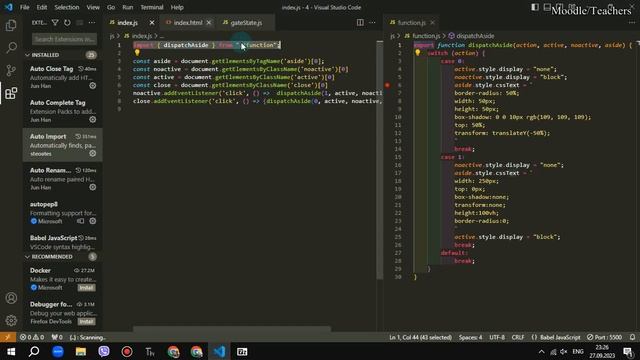Viewport: 640px width, 360px height.
Task: Open Ln 1, Col 44 go-to-line
Action: click(x=420, y=337)
